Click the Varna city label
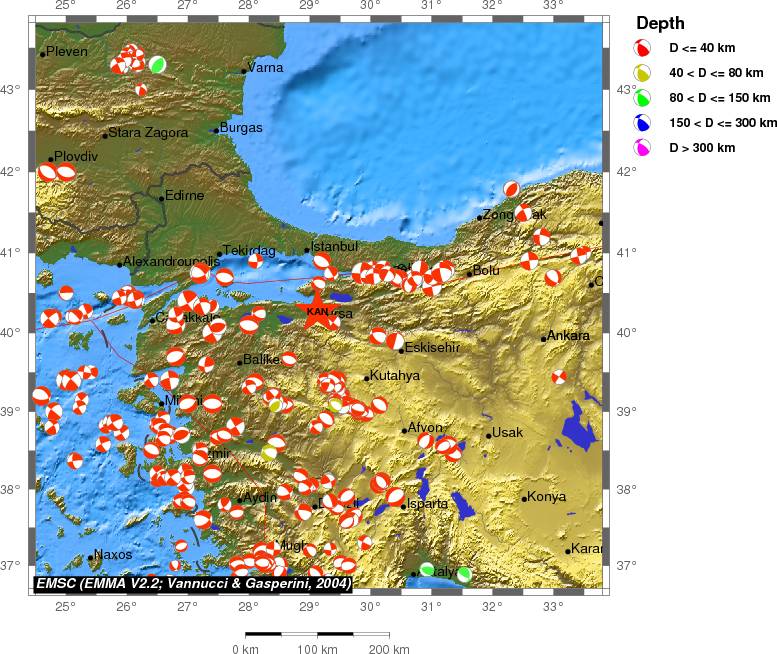777x654 pixels. point(265,68)
